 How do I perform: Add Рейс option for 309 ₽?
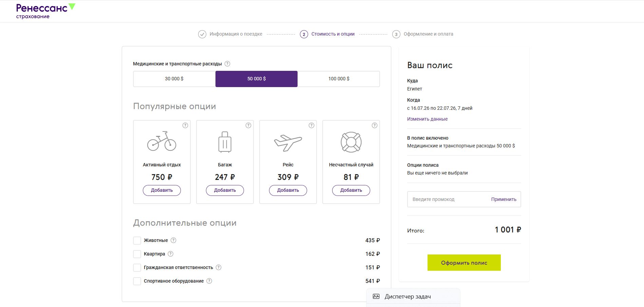(288, 190)
